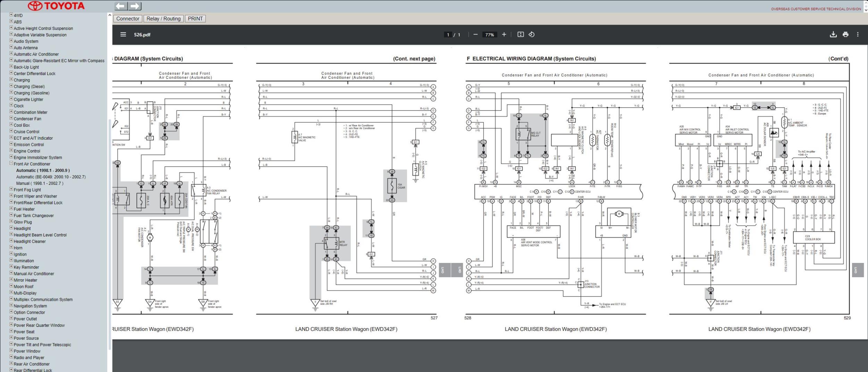Expand the Condenser Fan node
868x372 pixels.
[x=11, y=118]
